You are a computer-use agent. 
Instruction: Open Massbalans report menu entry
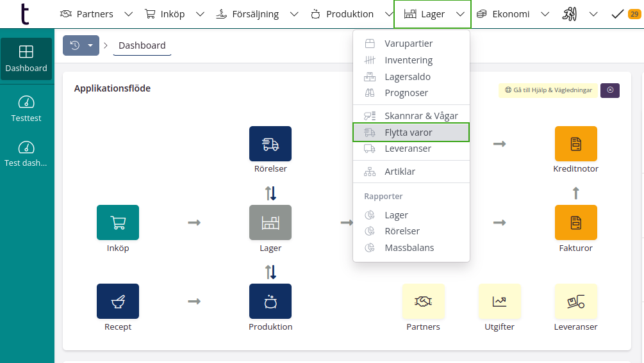[409, 248]
